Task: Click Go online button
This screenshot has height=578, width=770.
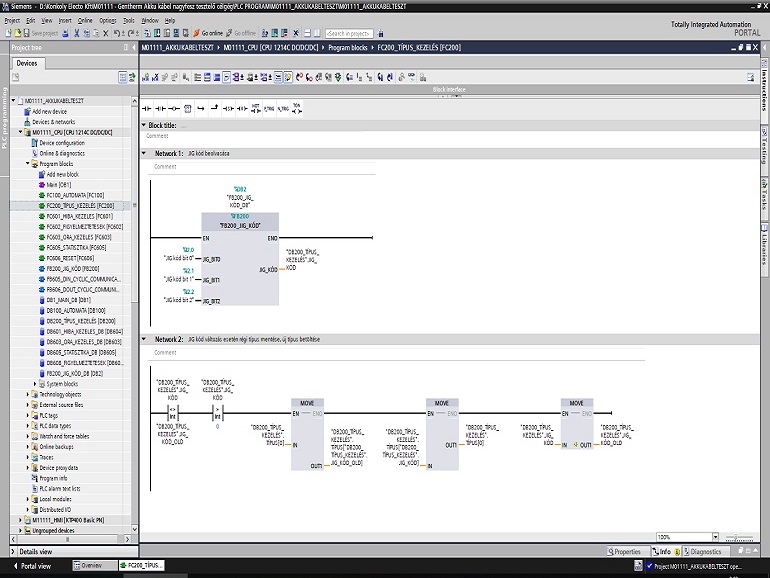Action: tap(208, 33)
